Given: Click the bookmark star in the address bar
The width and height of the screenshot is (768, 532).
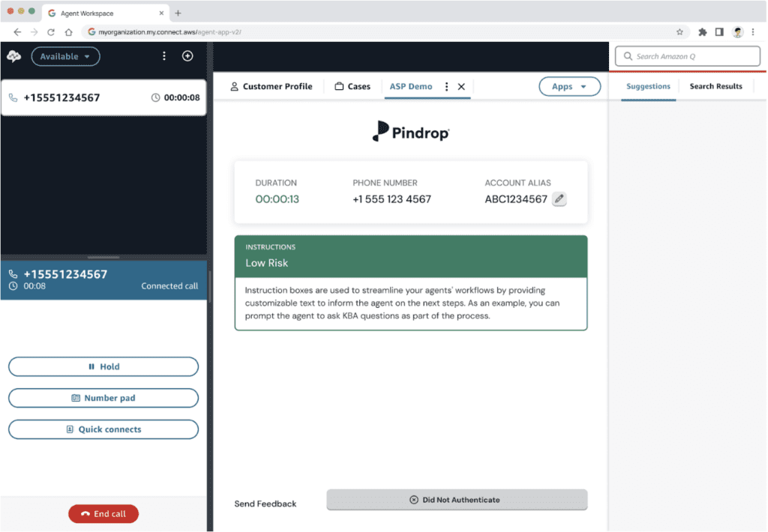Looking at the screenshot, I should pyautogui.click(x=679, y=32).
